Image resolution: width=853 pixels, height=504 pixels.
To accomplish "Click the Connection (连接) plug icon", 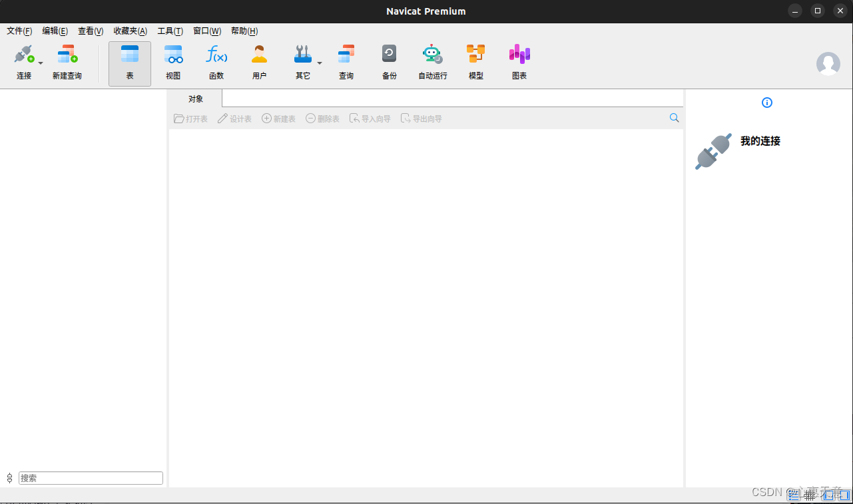I will pyautogui.click(x=24, y=54).
